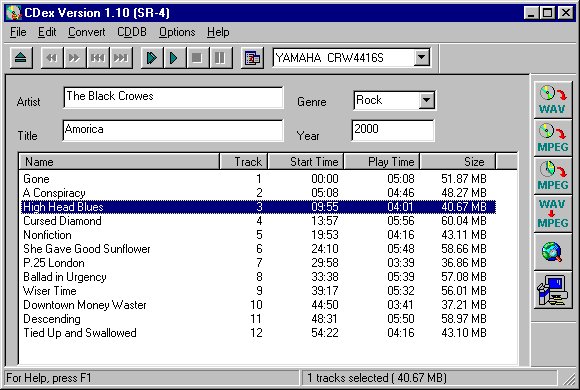This screenshot has width=580, height=390.
Task: Click the plain play triangle button
Action: pyautogui.click(x=174, y=58)
